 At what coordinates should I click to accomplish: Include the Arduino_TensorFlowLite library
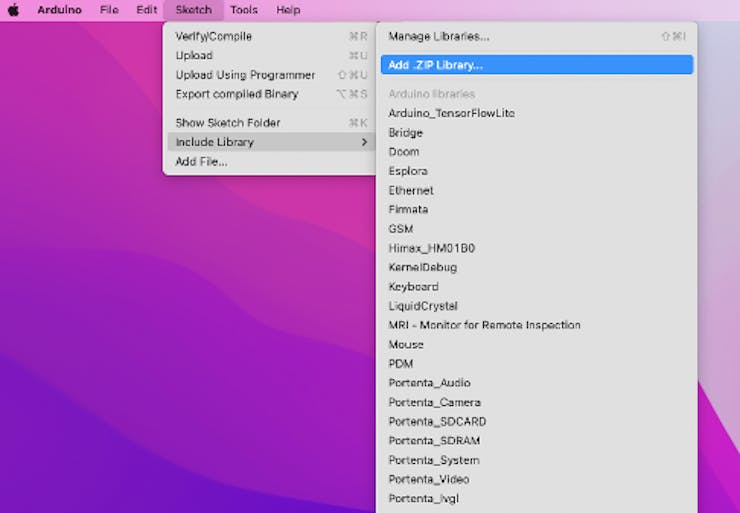pyautogui.click(x=451, y=113)
